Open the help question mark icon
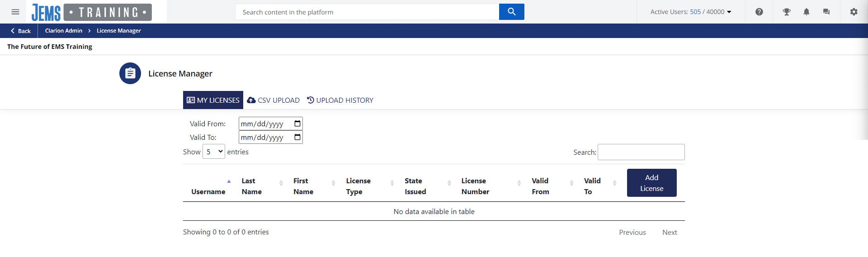This screenshot has height=257, width=868. [x=759, y=12]
